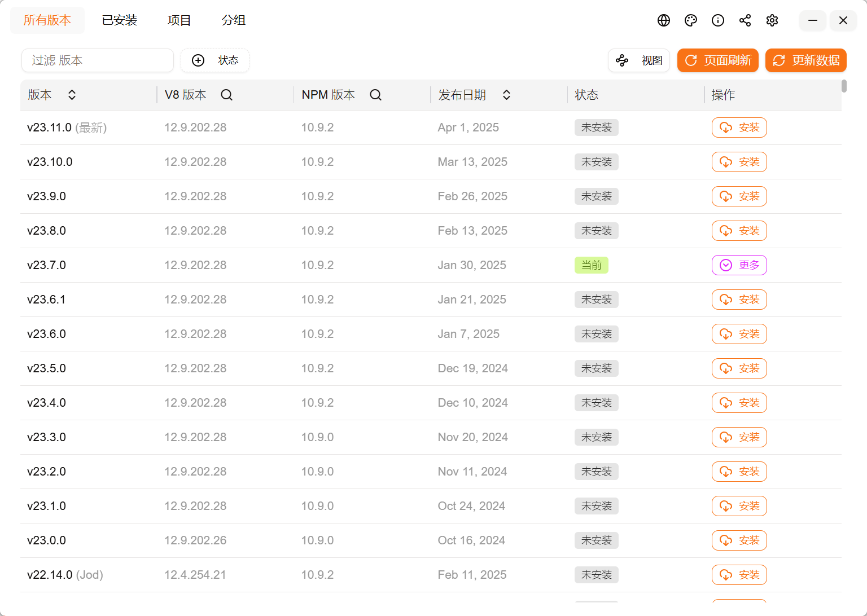
Task: Sort by 版本 column arrows
Action: pos(72,95)
